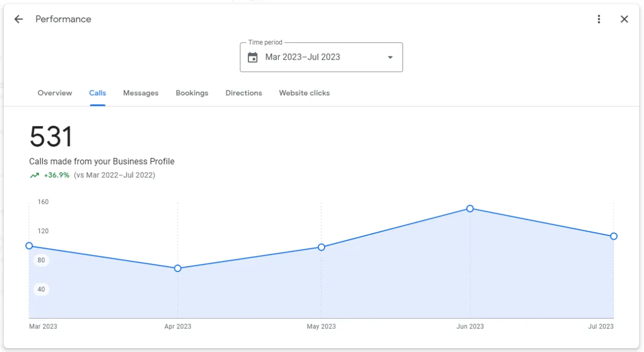Open the Website clicks tab
Viewport: 644px width, 352px height.
coord(304,93)
